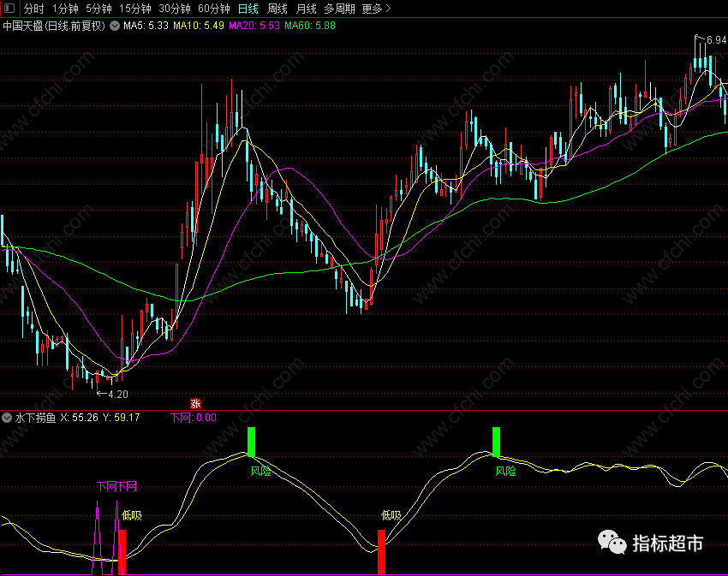Click the 5分钟 period button
This screenshot has height=576, width=728.
point(98,9)
